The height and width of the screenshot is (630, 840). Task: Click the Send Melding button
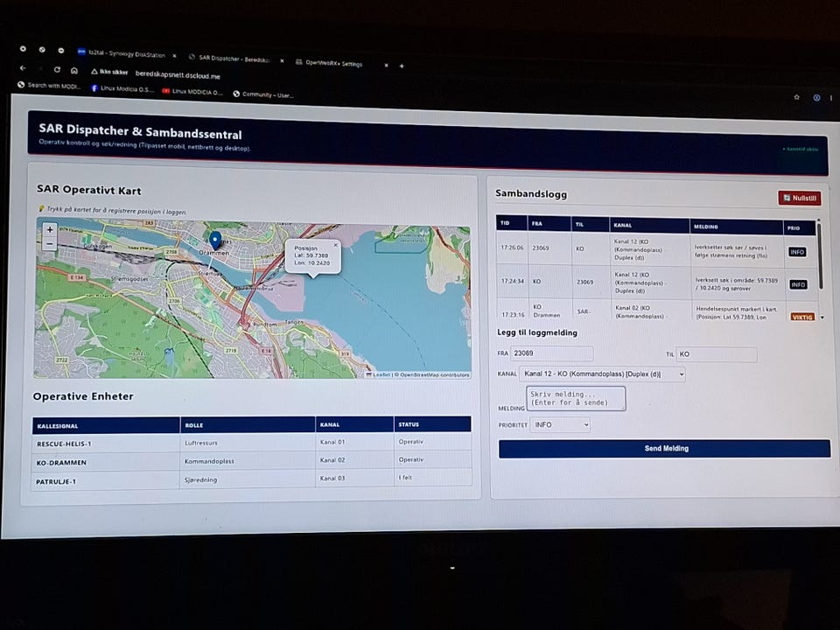tap(665, 448)
